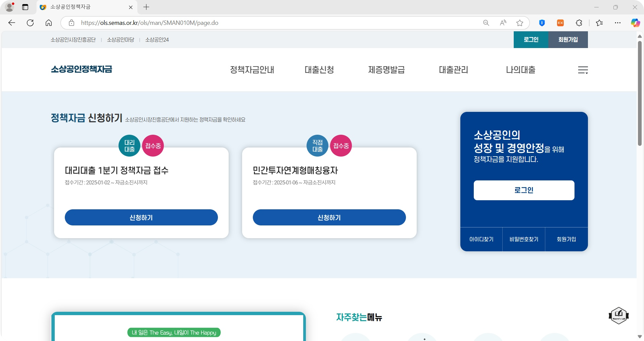This screenshot has width=644, height=341.
Task: Click 신청하기 on the 대리대출 card
Action: tap(141, 217)
